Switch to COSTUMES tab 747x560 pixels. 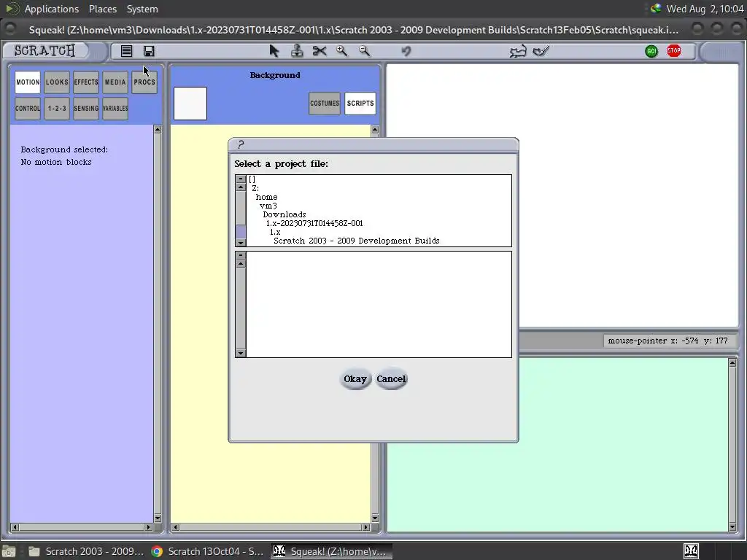coord(325,104)
